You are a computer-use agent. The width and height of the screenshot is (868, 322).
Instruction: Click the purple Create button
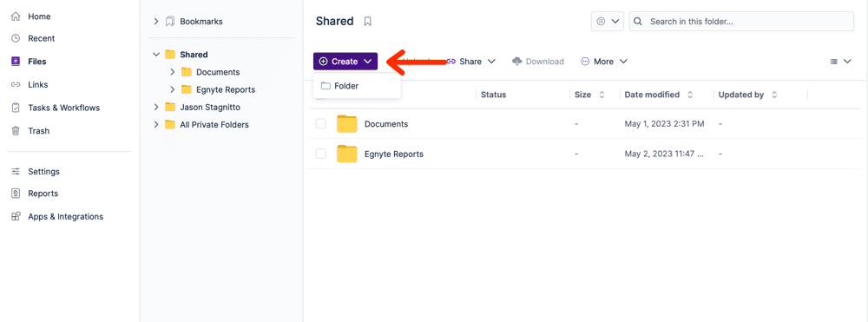(x=345, y=62)
